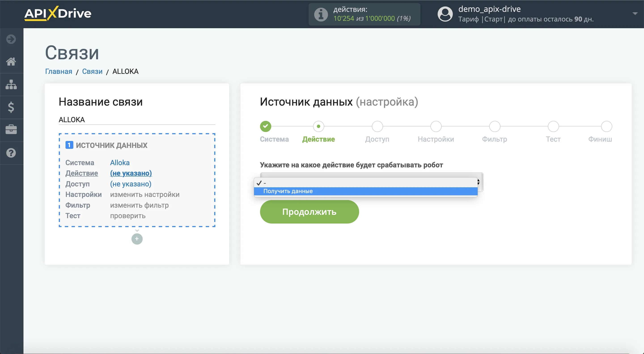This screenshot has height=354, width=644.
Task: Click the connection name field ALLOKA
Action: tap(137, 119)
